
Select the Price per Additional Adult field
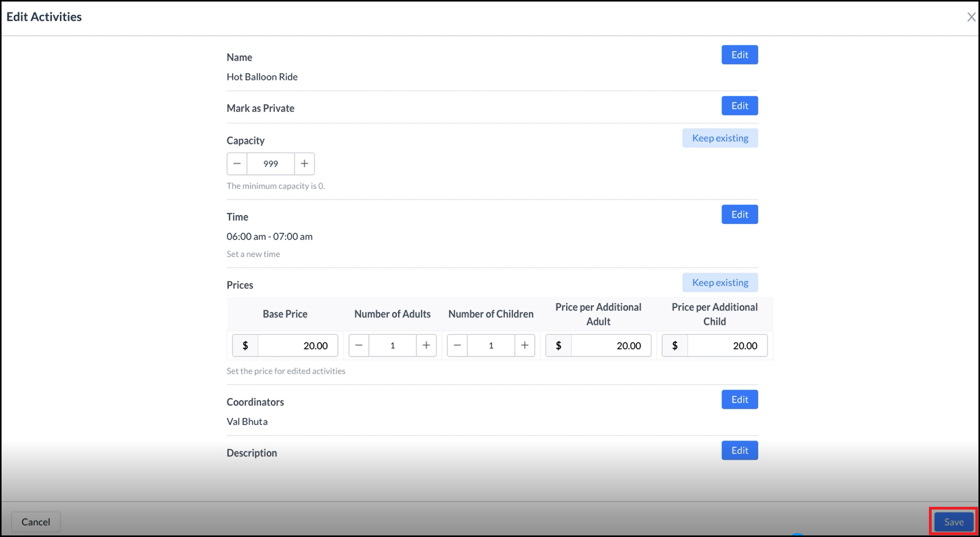611,345
